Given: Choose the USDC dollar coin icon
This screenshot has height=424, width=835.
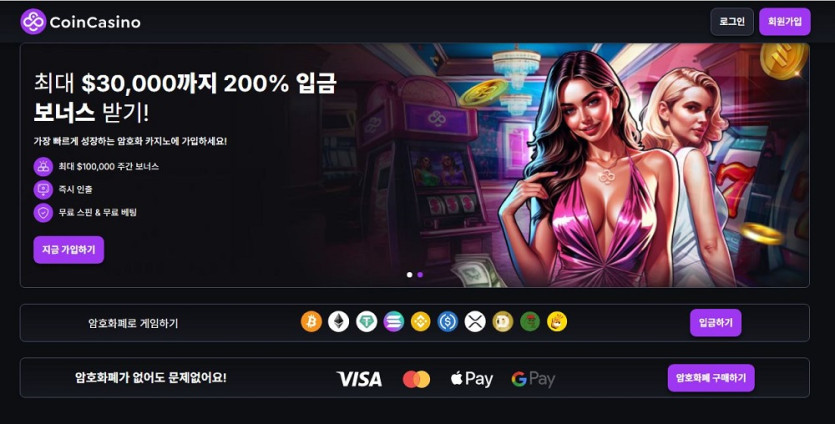Looking at the screenshot, I should (447, 322).
